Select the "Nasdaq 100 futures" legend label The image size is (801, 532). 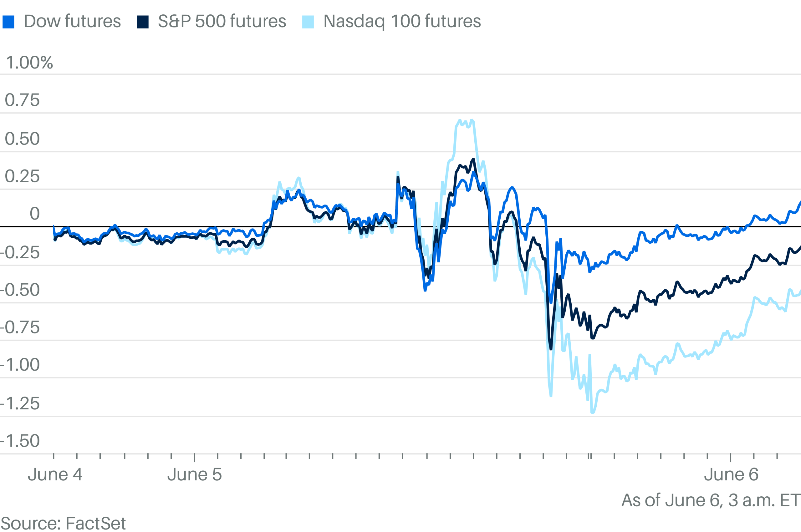click(x=402, y=21)
